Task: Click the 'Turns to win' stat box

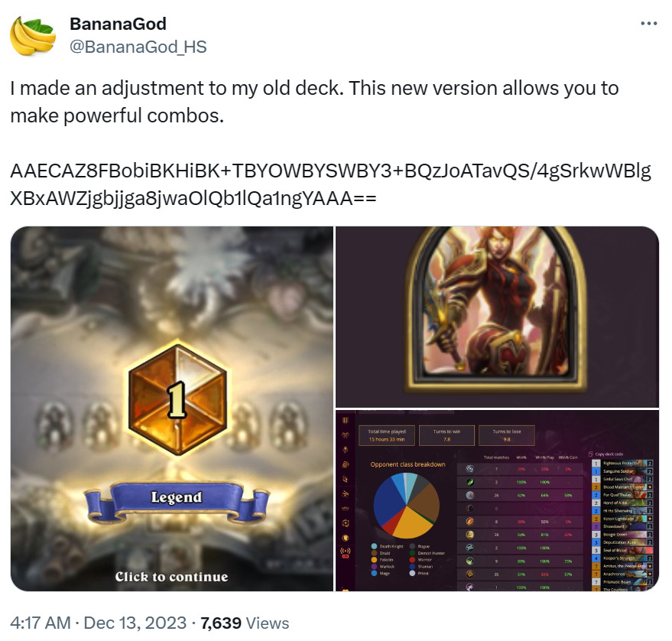Action: (x=446, y=435)
